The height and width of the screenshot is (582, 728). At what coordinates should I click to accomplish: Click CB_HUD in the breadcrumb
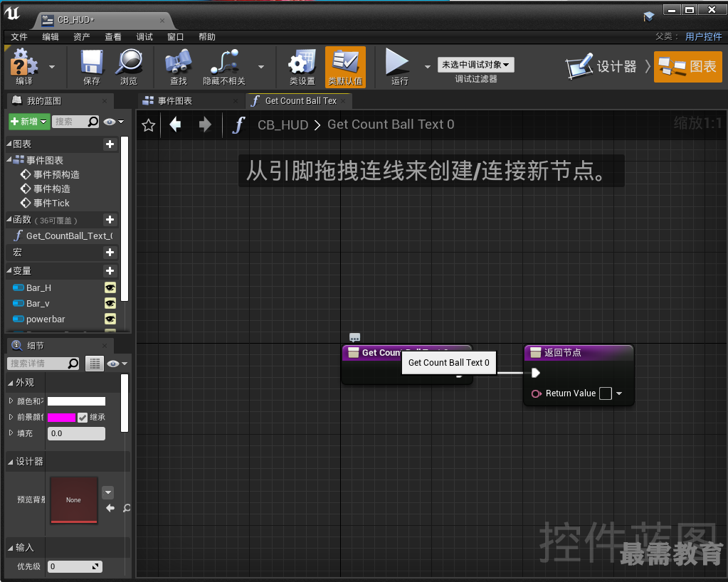[x=283, y=125]
